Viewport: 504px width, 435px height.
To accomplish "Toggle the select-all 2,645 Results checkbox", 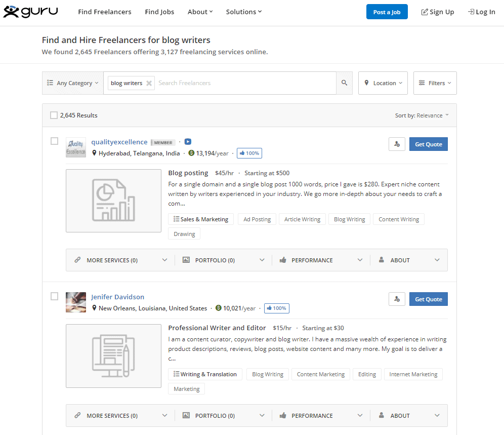I will pos(54,115).
